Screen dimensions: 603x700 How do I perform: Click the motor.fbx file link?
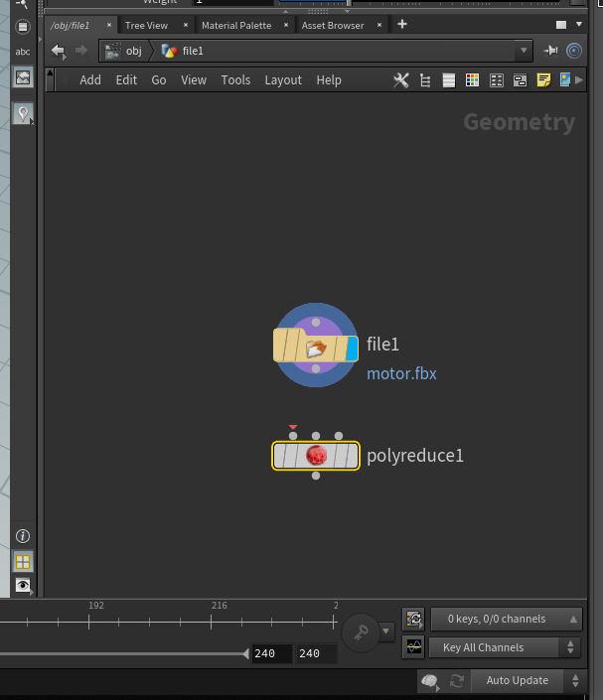[401, 374]
